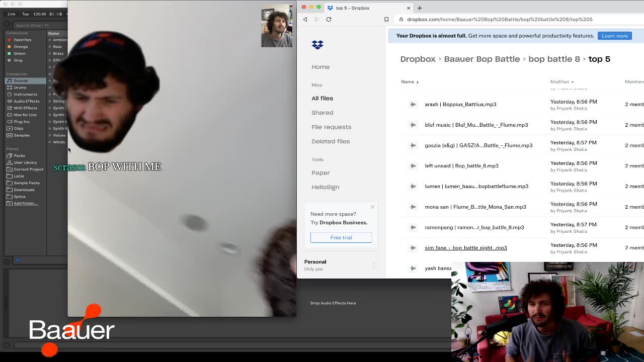The width and height of the screenshot is (644, 362).
Task: Open File requests in sidebar
Action: click(331, 127)
